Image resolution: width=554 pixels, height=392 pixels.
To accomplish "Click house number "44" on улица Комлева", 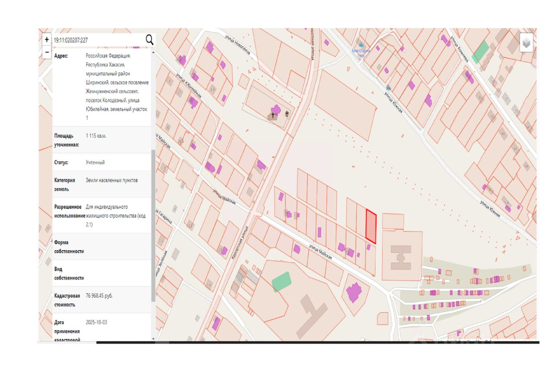I will (526, 166).
